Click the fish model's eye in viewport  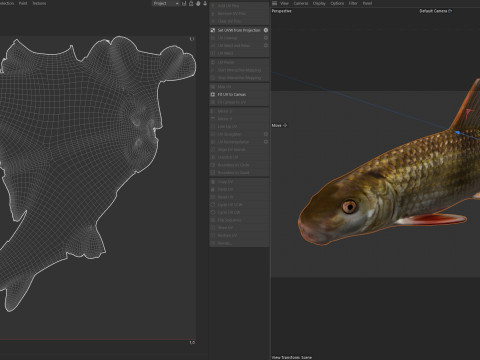(349, 207)
